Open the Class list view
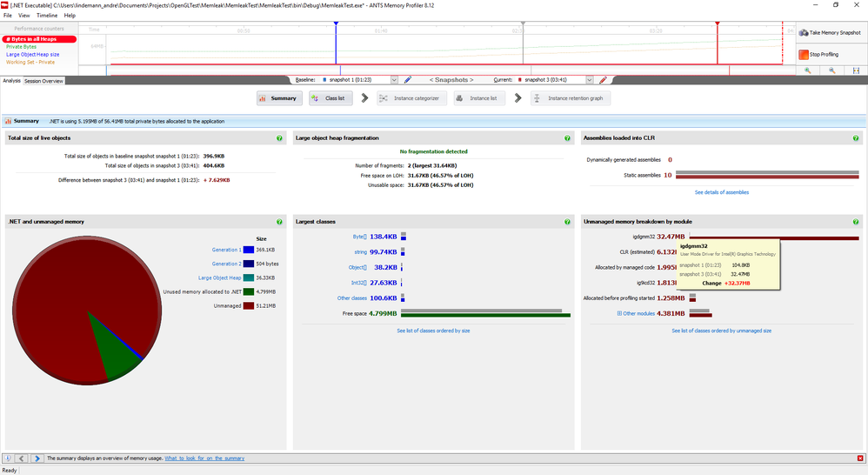 (331, 98)
